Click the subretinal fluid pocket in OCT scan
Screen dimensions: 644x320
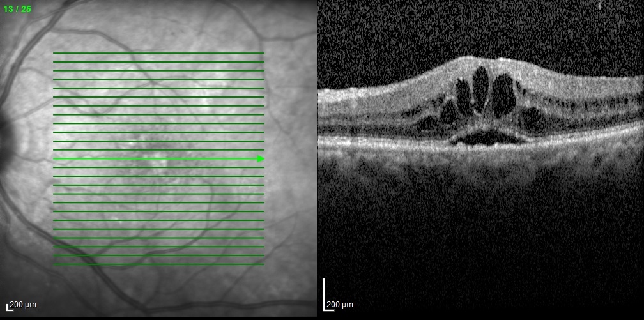(487, 139)
